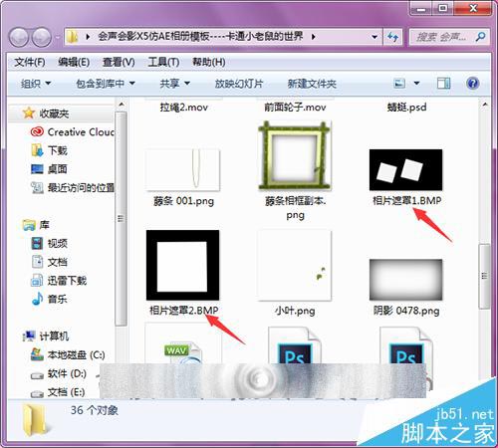Viewport: 498px width, 448px height.
Task: Open the 文件(F) menu
Action: 30,62
